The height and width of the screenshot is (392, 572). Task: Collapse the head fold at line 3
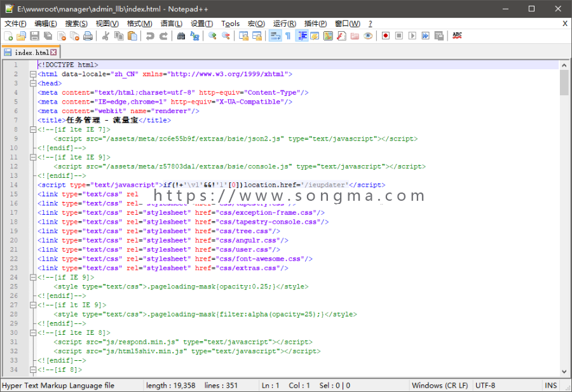[33, 83]
